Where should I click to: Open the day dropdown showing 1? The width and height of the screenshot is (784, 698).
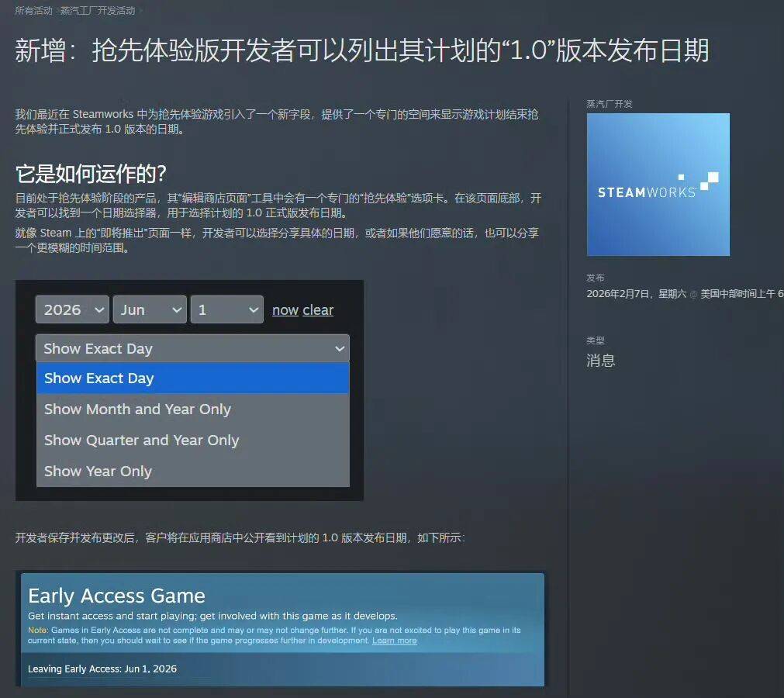(x=227, y=309)
